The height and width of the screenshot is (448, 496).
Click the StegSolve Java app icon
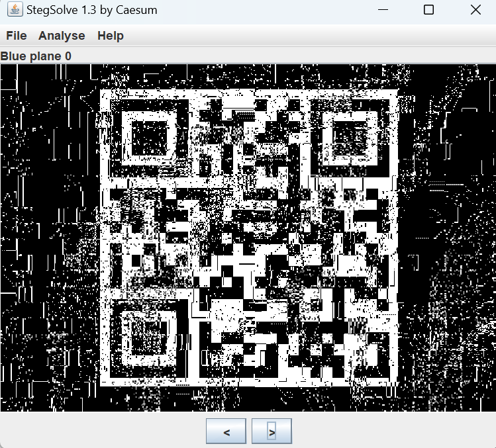coord(15,9)
